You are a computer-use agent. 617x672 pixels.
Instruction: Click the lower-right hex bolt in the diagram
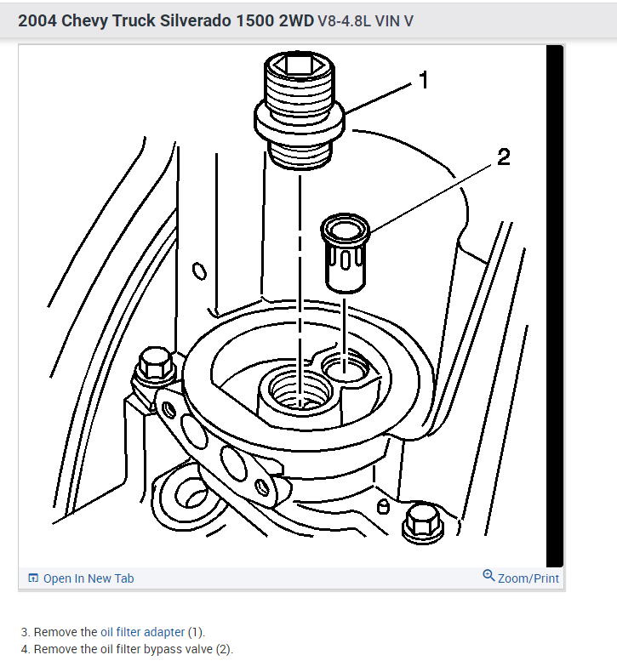[x=423, y=525]
